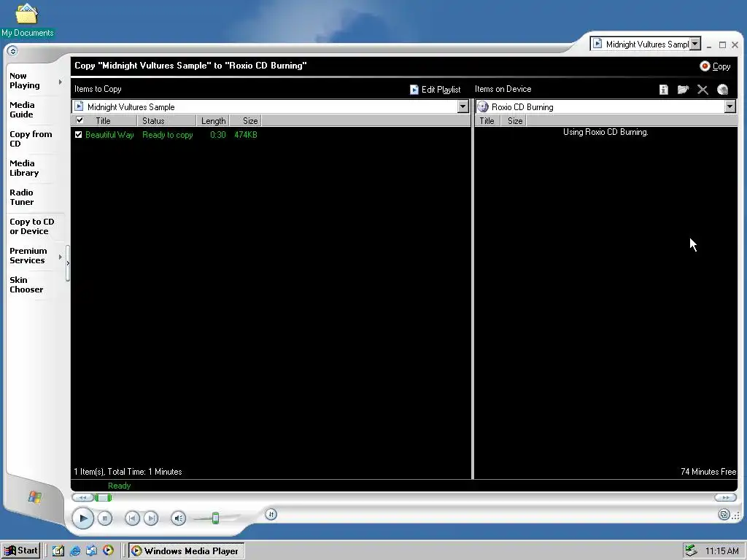Click the Show Desktop quick launch icon

click(x=58, y=551)
